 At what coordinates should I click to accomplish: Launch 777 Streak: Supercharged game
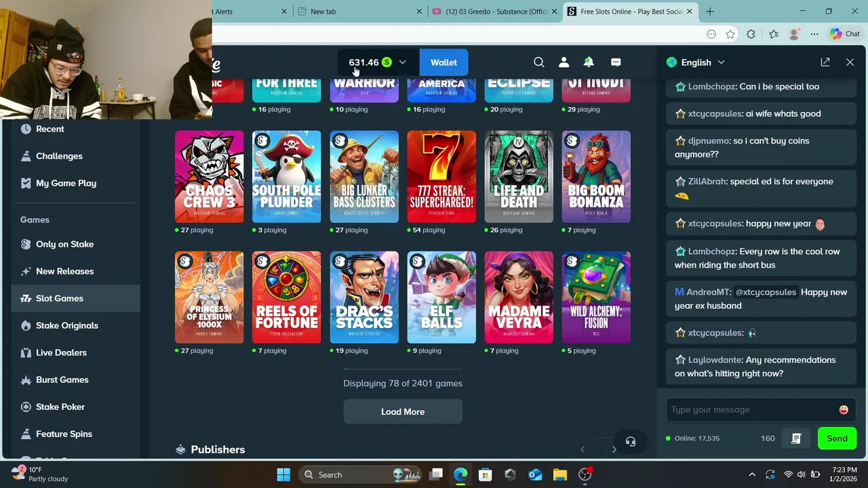pyautogui.click(x=441, y=176)
